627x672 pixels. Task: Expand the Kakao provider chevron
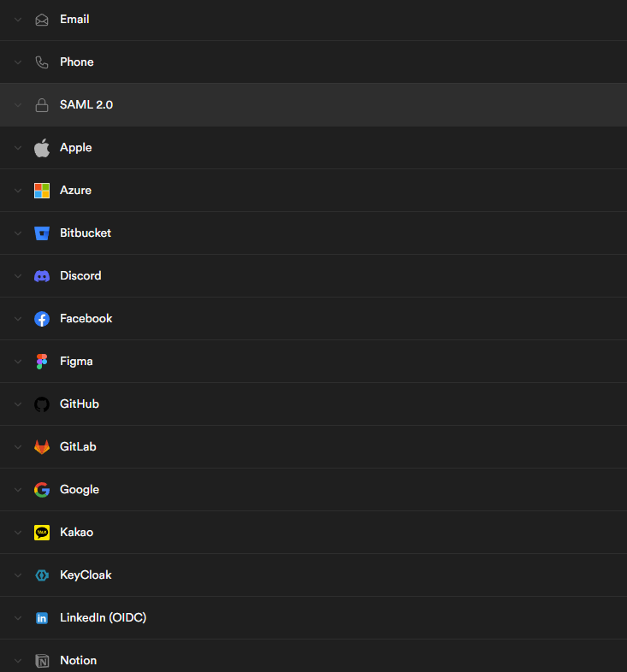click(18, 533)
